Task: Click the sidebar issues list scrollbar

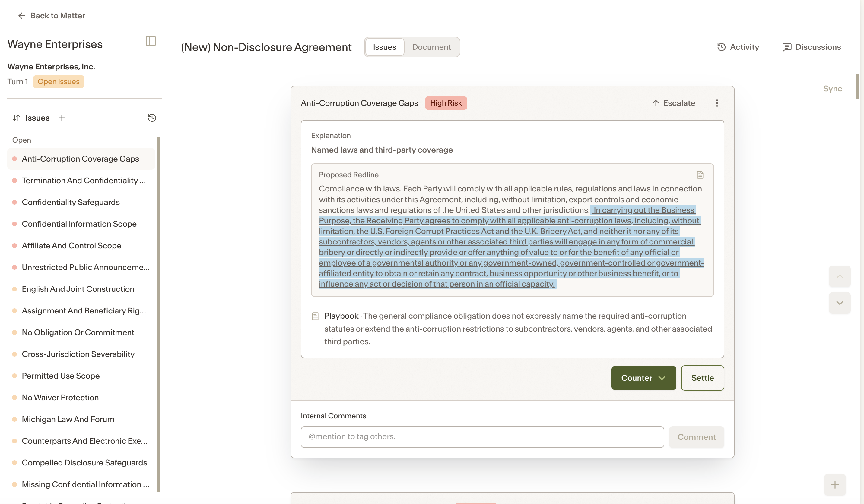Action: [x=158, y=314]
